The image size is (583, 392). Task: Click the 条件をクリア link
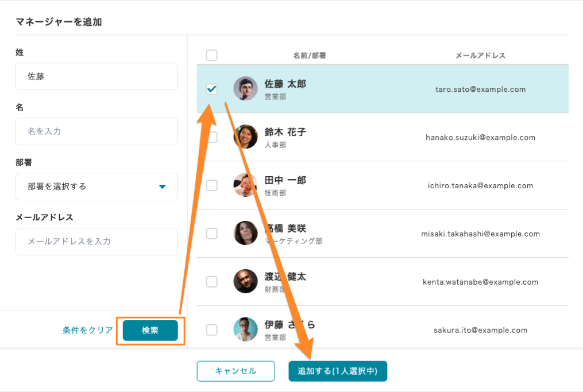tap(88, 330)
